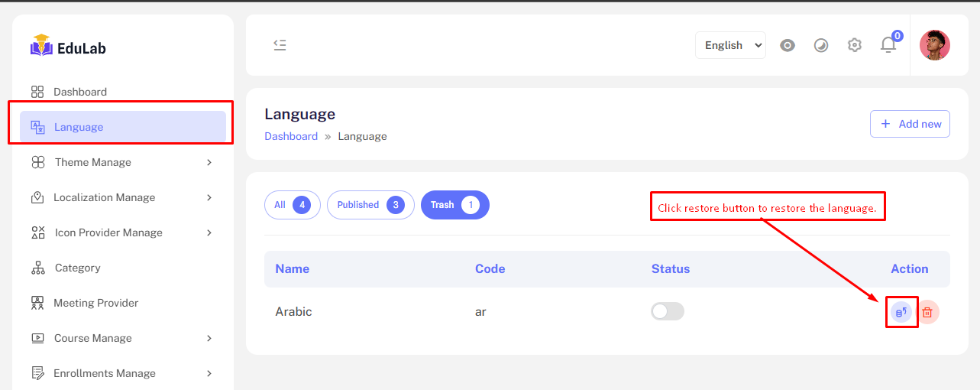Collapse the sidebar with the menu icon
Viewport: 980px width, 390px height.
tap(280, 45)
